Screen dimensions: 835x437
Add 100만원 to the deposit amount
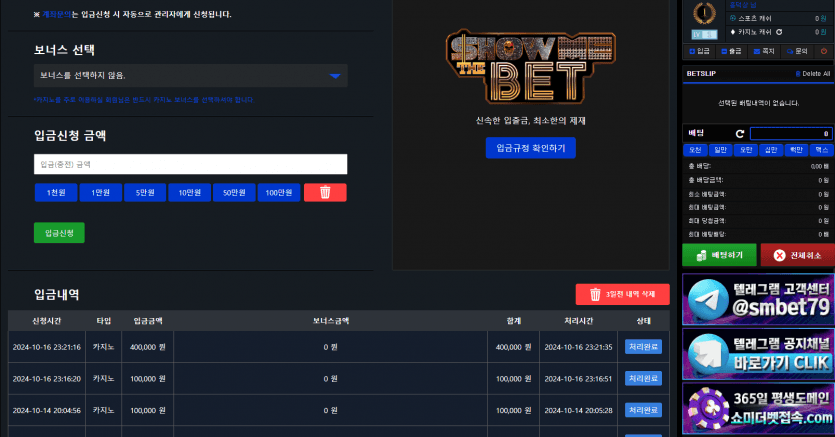[278, 192]
